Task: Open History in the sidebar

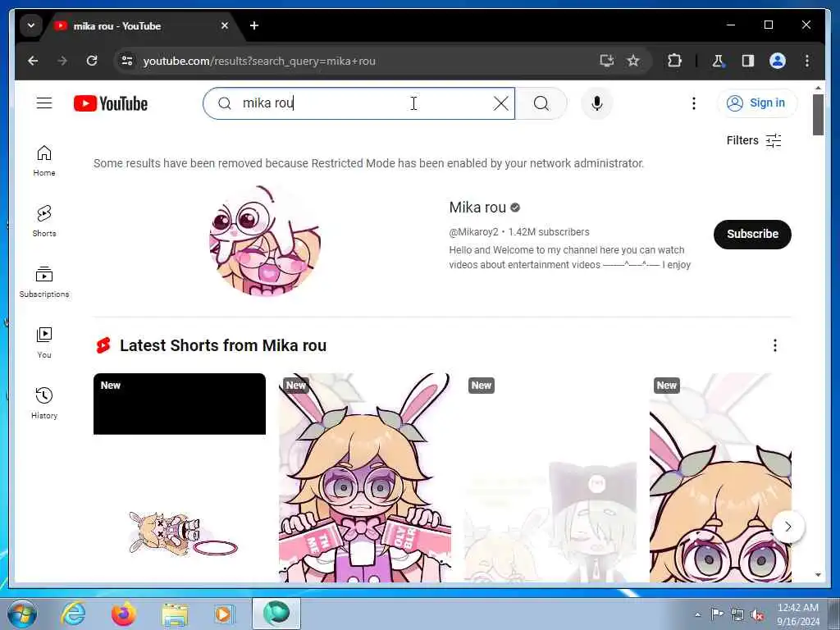Action: (x=44, y=403)
